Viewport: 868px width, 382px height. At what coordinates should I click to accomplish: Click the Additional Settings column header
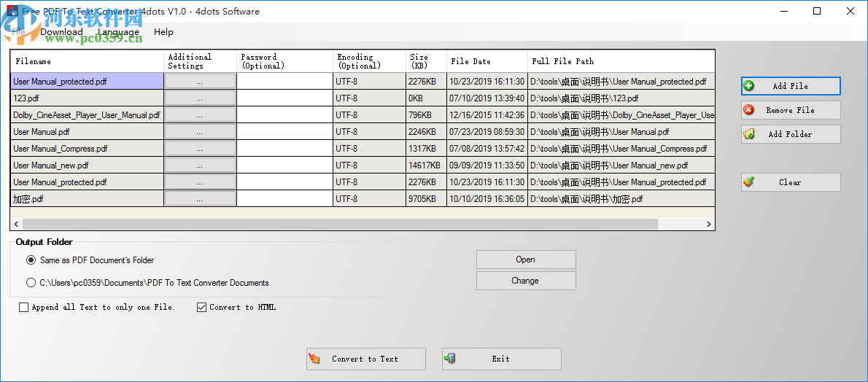(201, 61)
